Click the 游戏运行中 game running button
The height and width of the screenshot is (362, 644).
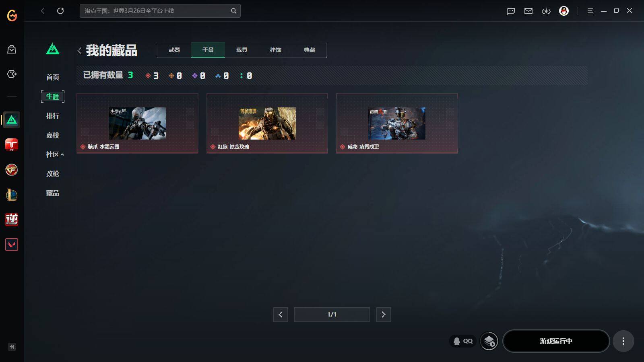pyautogui.click(x=556, y=341)
